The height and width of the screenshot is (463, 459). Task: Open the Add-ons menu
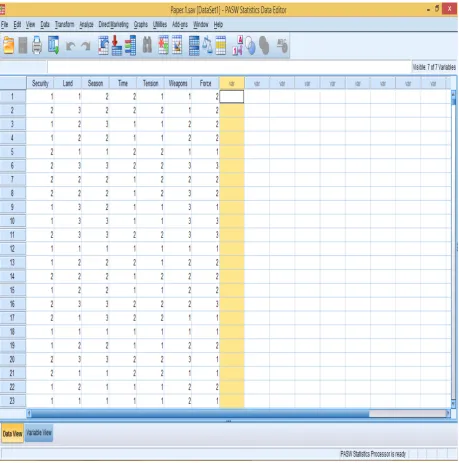coord(180,24)
